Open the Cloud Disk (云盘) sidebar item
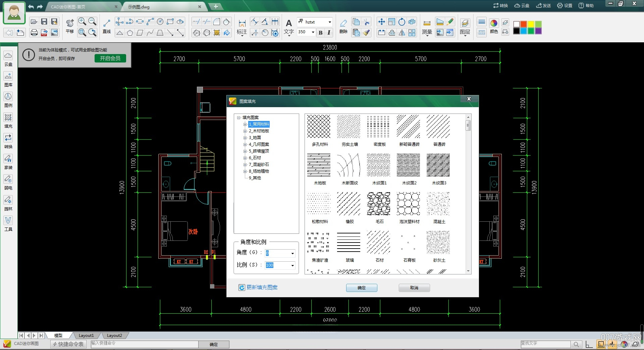This screenshot has width=644, height=350. pyautogui.click(x=8, y=59)
